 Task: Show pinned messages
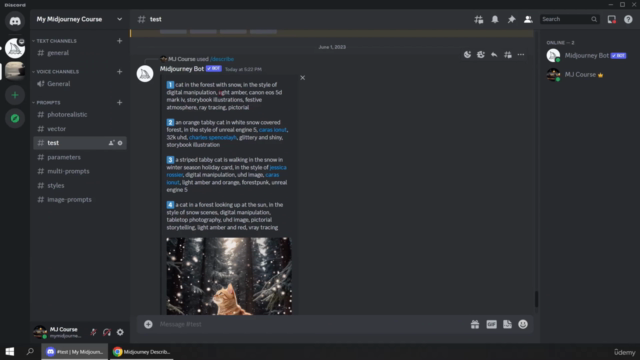(511, 19)
